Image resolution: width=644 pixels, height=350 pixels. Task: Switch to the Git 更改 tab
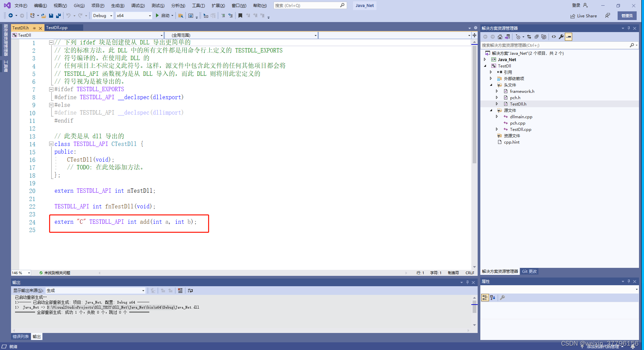pos(529,272)
